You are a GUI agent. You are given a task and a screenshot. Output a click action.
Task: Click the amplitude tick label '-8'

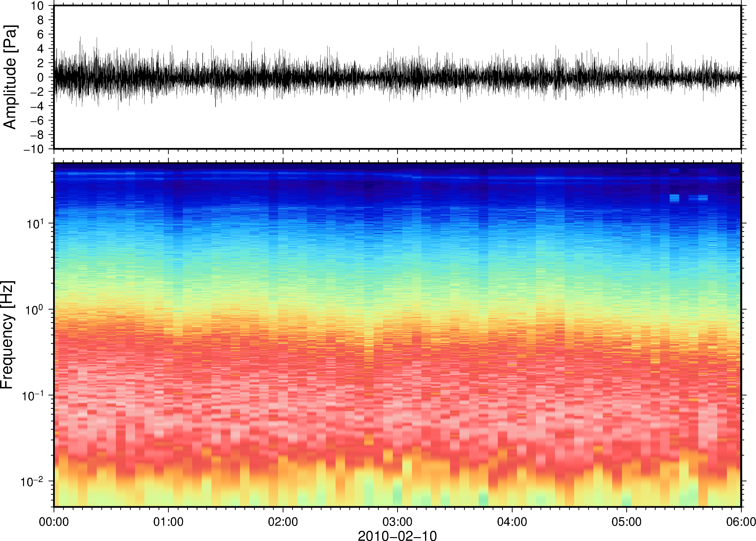click(37, 135)
